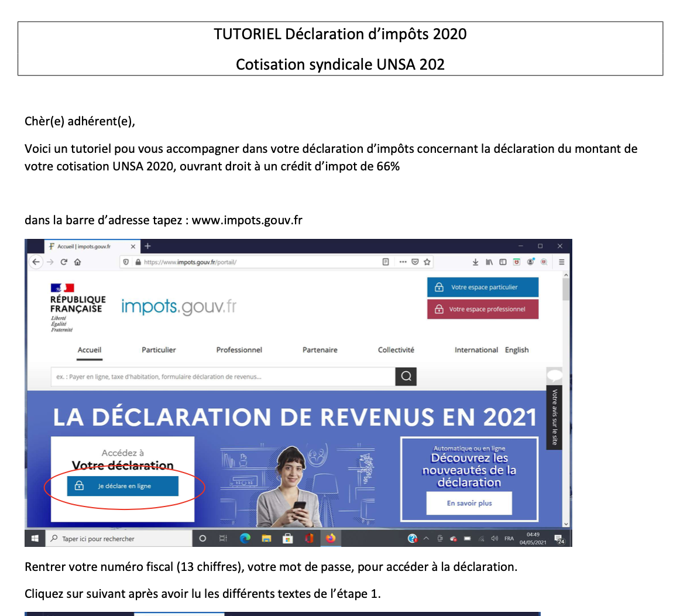Click the padlock site security icon

coord(138,262)
